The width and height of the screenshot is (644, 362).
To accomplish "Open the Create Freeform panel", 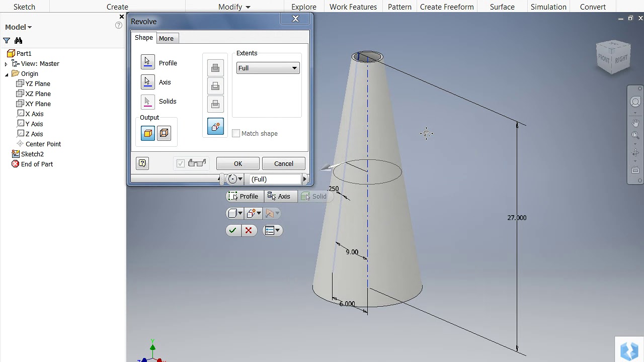I will tap(447, 7).
